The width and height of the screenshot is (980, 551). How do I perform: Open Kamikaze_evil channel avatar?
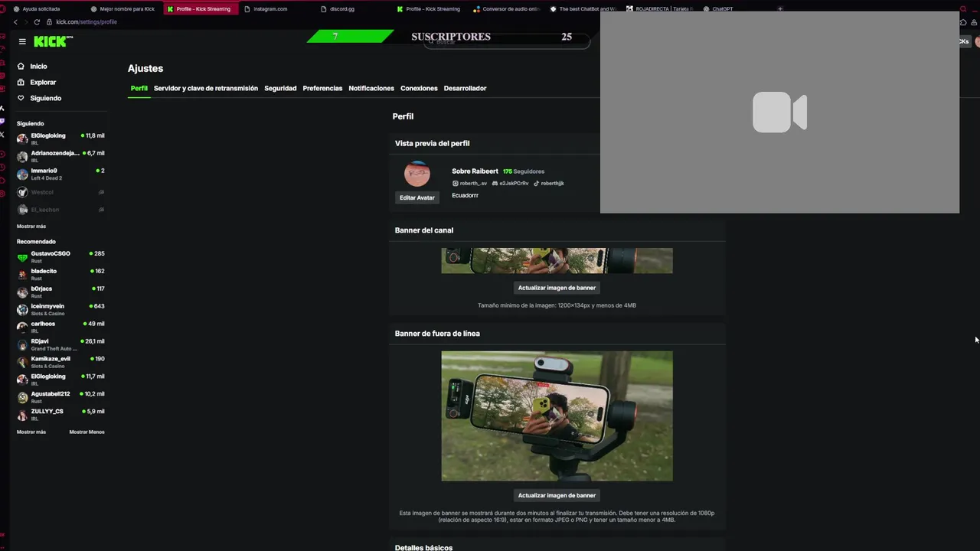[x=22, y=362]
